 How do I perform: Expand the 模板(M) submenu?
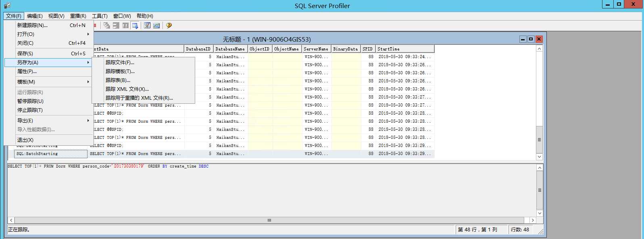[x=49, y=82]
